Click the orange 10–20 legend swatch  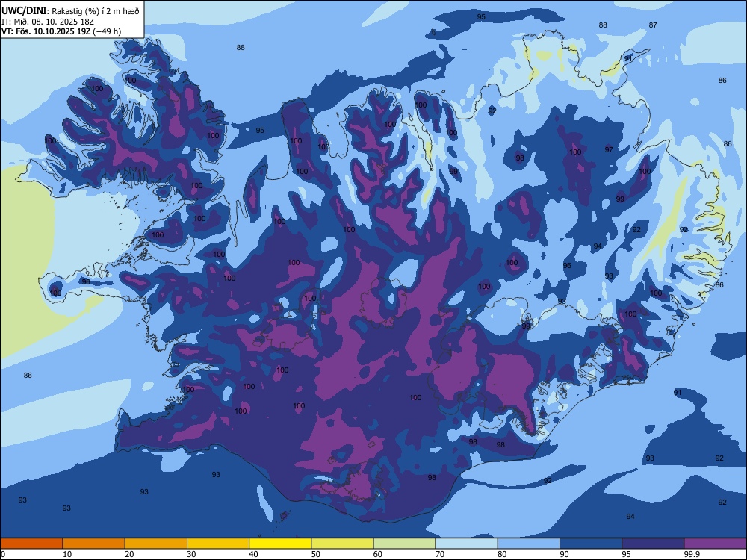pyautogui.click(x=94, y=544)
